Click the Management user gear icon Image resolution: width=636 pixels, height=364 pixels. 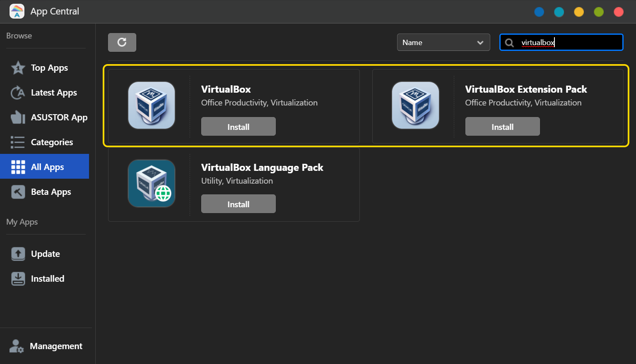click(x=17, y=346)
